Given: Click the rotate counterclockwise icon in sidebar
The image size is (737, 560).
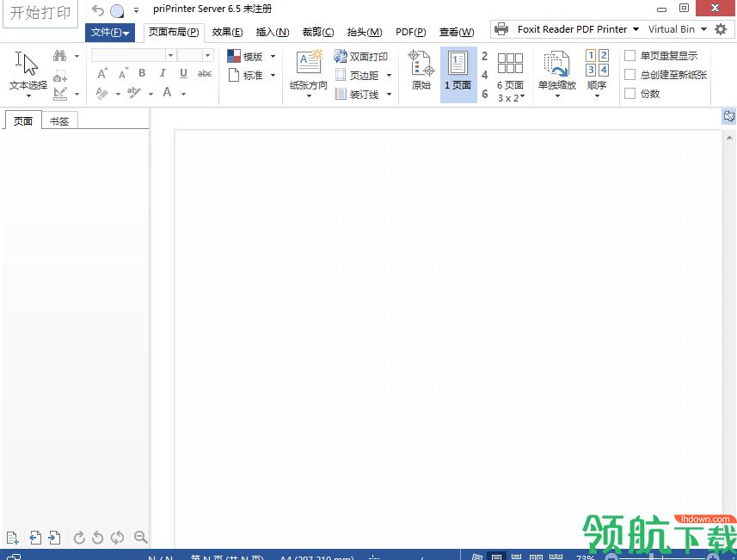Looking at the screenshot, I should (x=98, y=538).
